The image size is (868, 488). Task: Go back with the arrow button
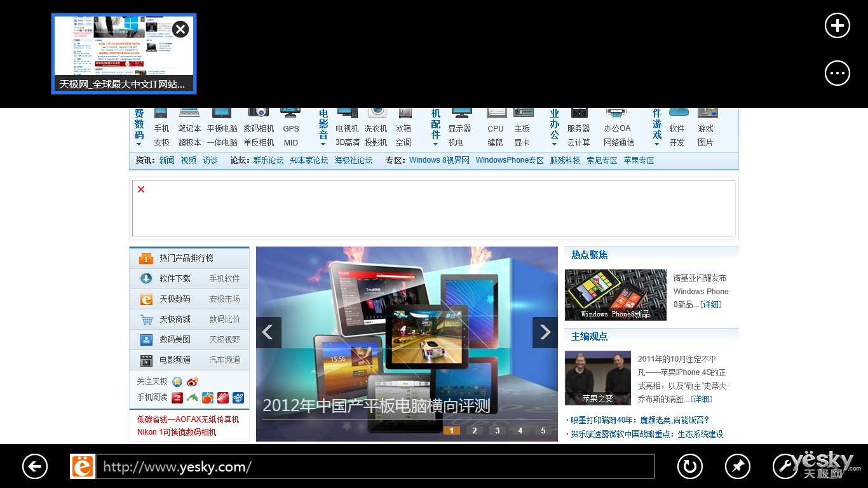point(35,467)
